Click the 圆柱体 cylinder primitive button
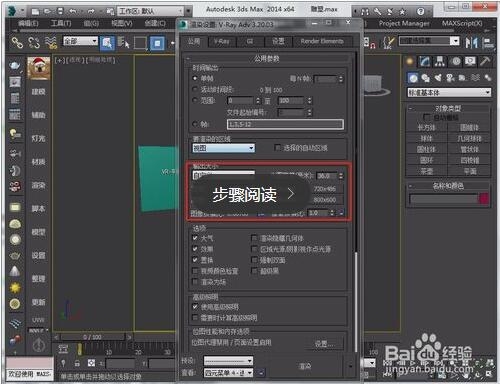This screenshot has width=500, height=384. pos(427,149)
